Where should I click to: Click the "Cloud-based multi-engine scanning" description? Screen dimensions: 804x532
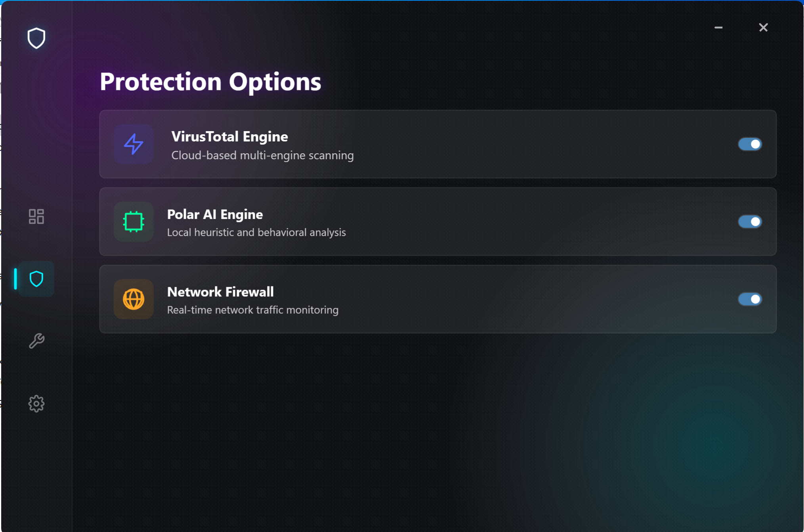pos(262,155)
